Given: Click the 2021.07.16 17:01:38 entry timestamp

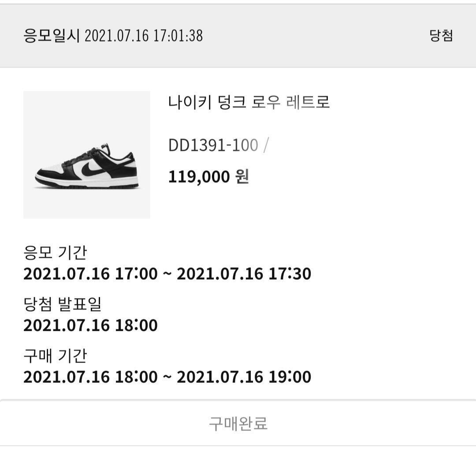Looking at the screenshot, I should 144,36.
